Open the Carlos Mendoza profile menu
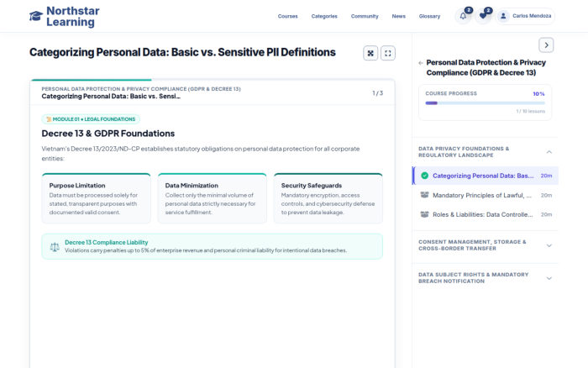588x368 pixels. point(525,16)
